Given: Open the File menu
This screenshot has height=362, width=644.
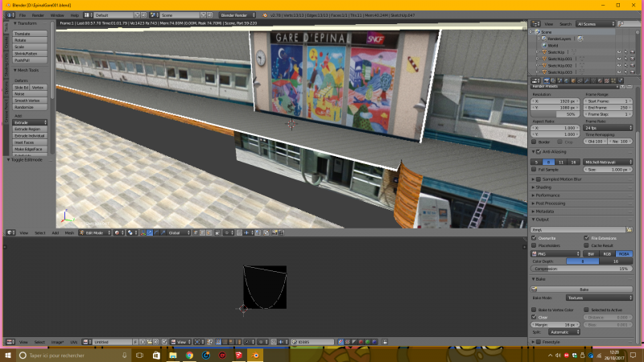Looking at the screenshot, I should [23, 15].
